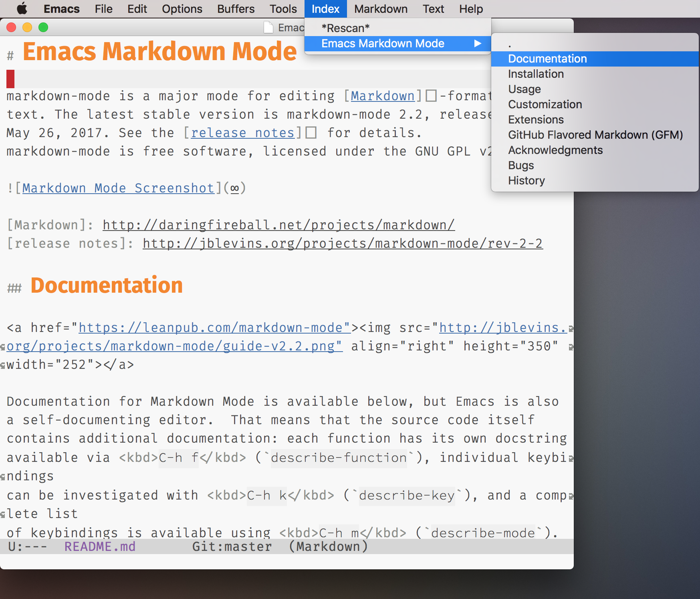Open the Markdown menu
700x599 pixels.
click(381, 8)
